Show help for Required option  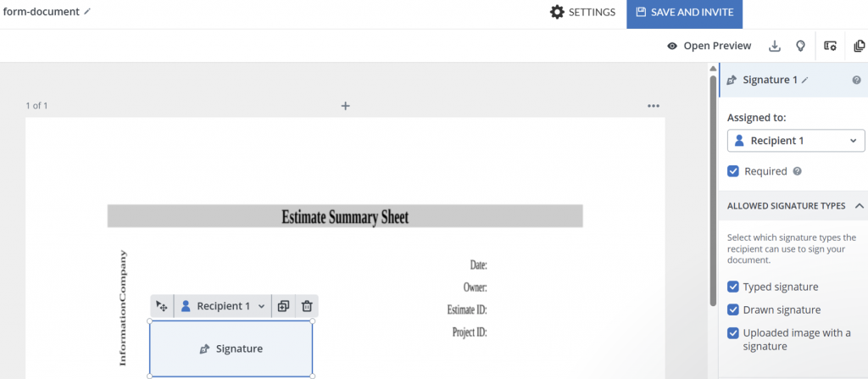tap(797, 171)
